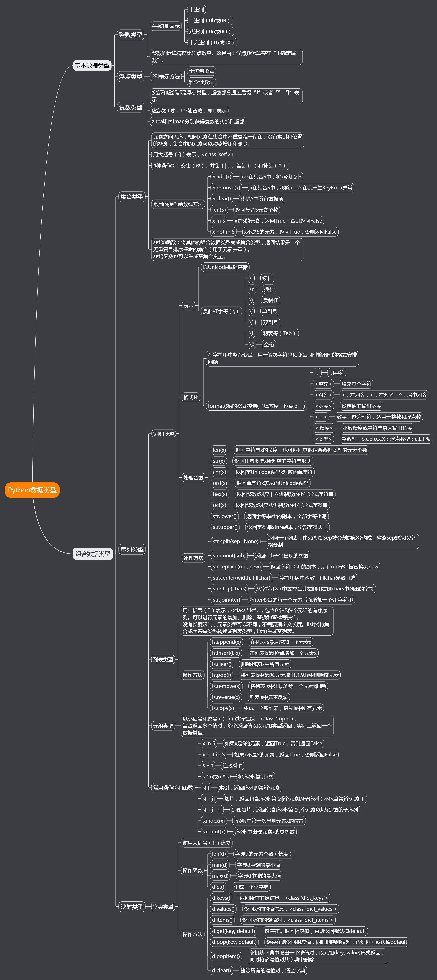437x980 pixels.
Task: Select the 虚部为1时 note node
Action: tap(189, 111)
